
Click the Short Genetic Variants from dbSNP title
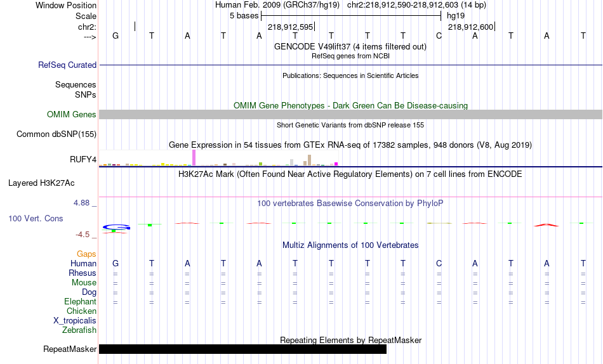350,125
